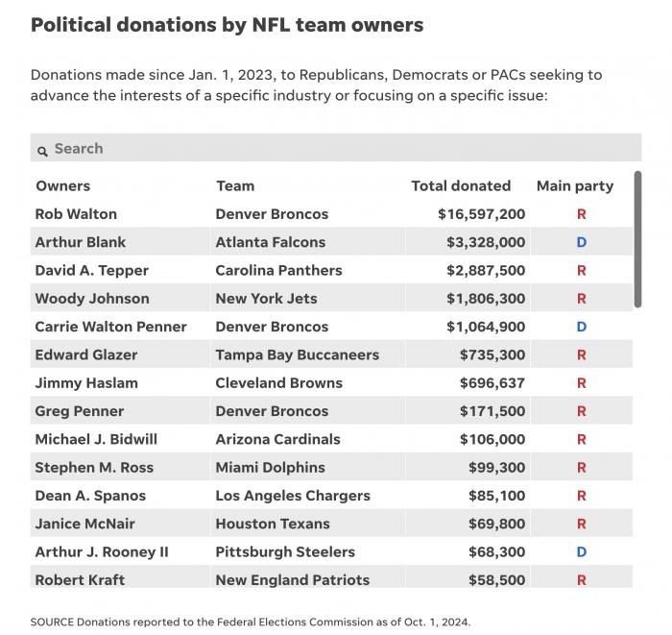This screenshot has height=635, width=672.
Task: Click the blue D for Arthur J. Rooney II
Action: point(581,551)
